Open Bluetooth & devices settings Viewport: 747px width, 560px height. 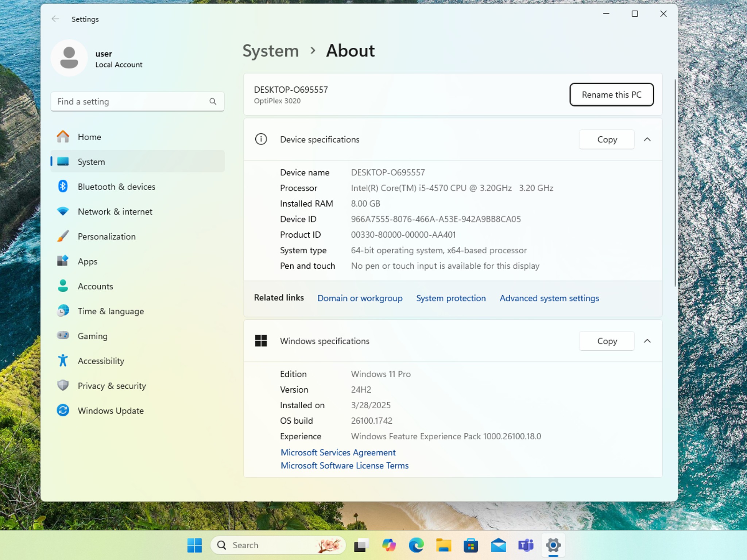click(x=137, y=187)
